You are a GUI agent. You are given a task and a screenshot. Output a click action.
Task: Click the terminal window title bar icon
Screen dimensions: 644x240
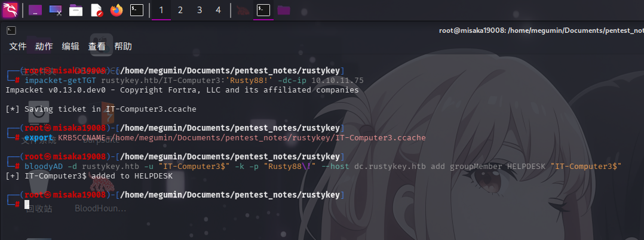pos(11,30)
